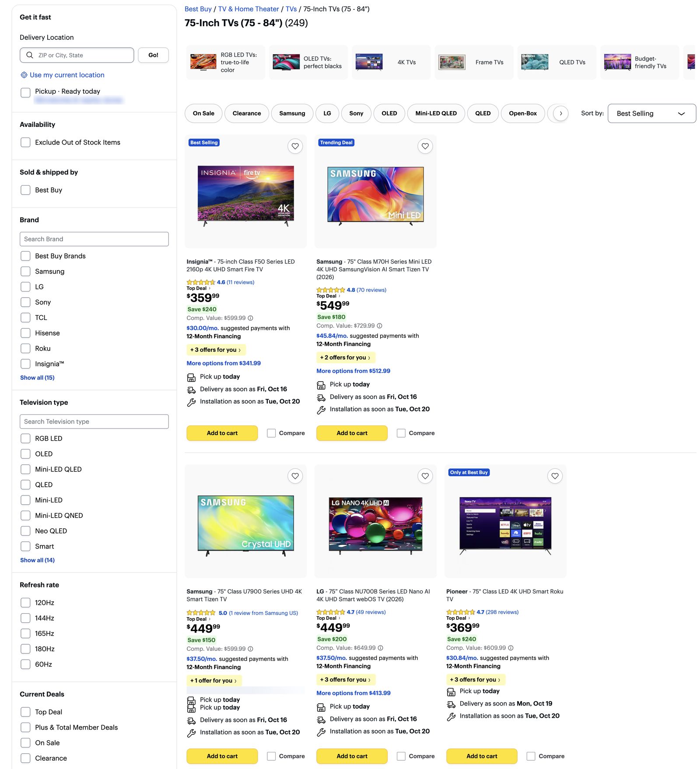Focus the Search Brand field
700x769 pixels.
click(94, 239)
